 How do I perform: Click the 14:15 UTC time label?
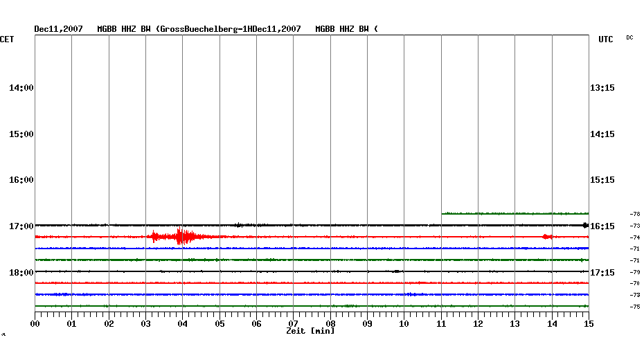click(602, 134)
